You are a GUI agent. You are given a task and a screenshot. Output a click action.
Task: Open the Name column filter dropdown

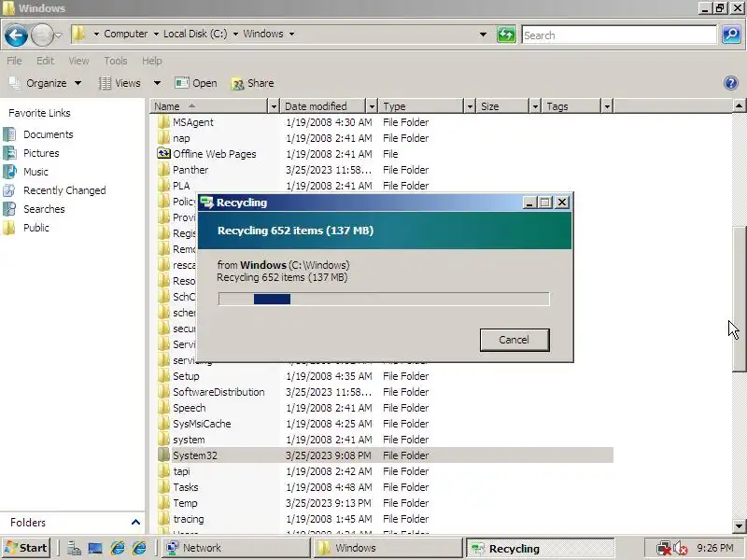click(x=274, y=106)
